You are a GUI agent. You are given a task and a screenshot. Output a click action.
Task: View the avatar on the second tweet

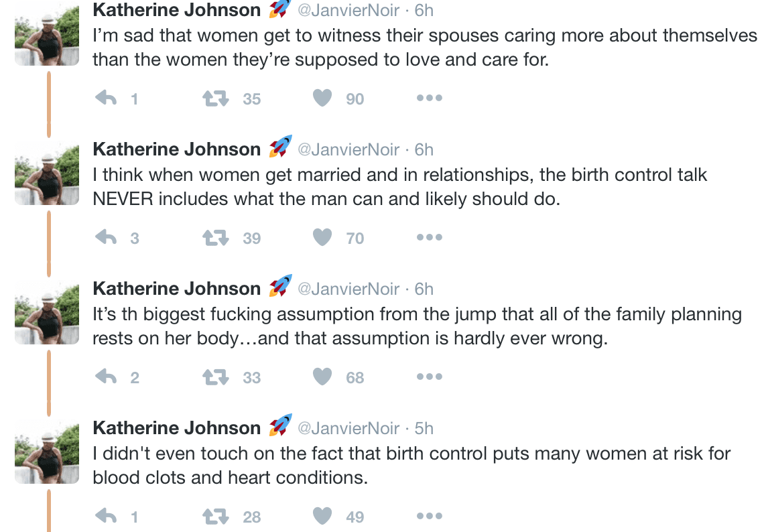[47, 173]
